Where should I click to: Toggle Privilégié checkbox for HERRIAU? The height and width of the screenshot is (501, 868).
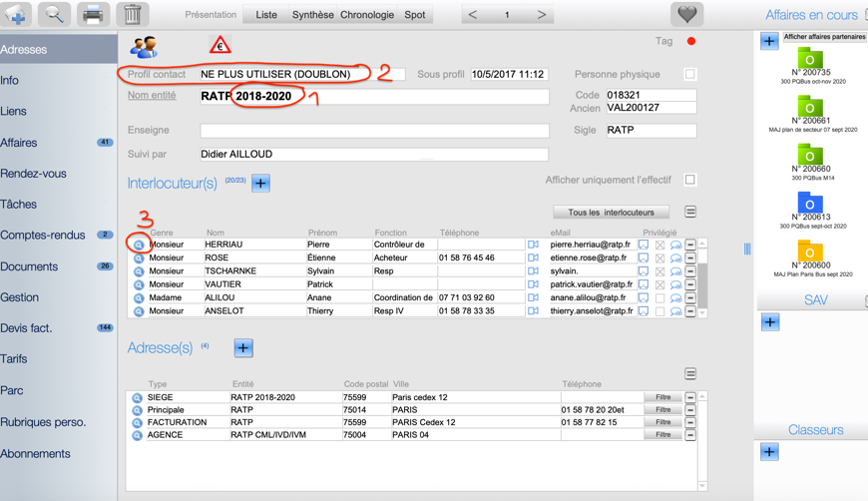click(x=659, y=245)
